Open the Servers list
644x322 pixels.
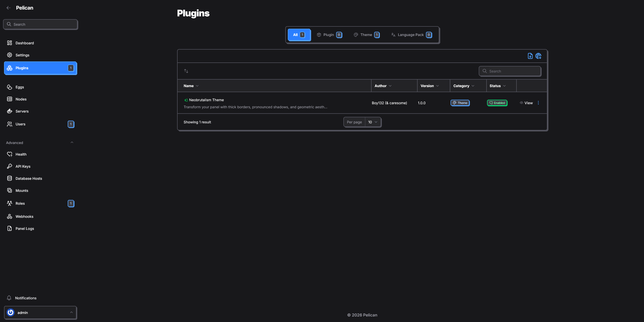[x=40, y=111]
